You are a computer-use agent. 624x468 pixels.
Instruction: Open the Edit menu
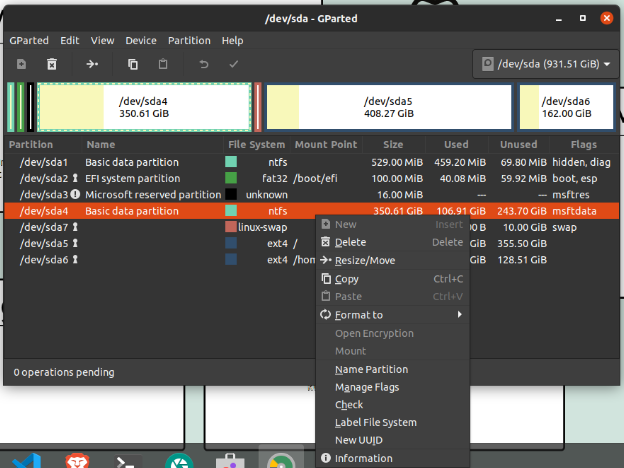(70, 41)
